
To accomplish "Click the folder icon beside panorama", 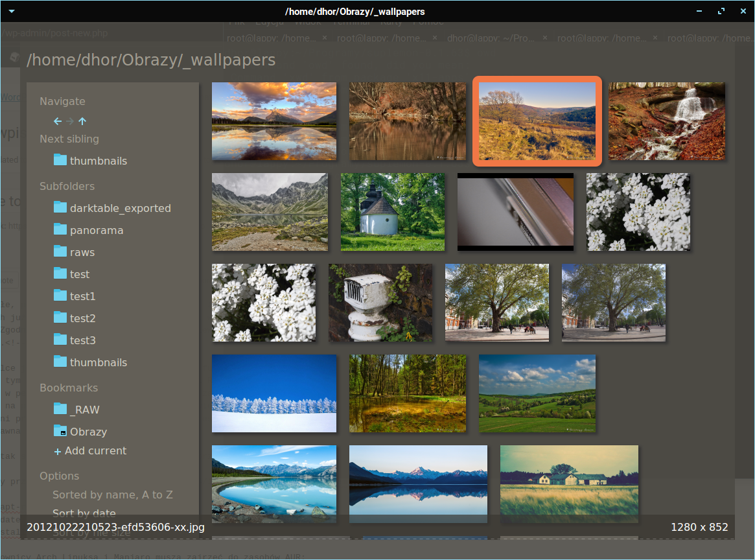I will pos(60,229).
